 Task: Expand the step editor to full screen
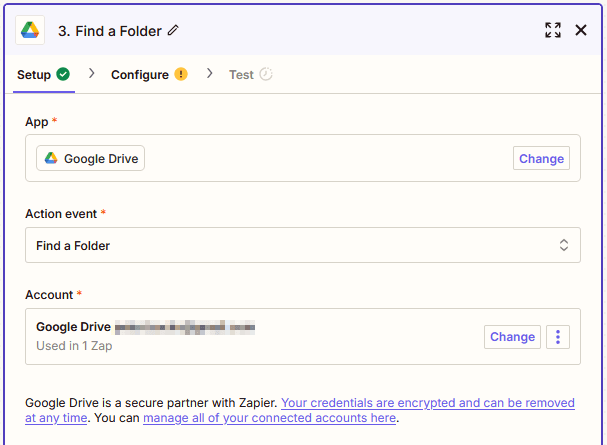click(553, 30)
